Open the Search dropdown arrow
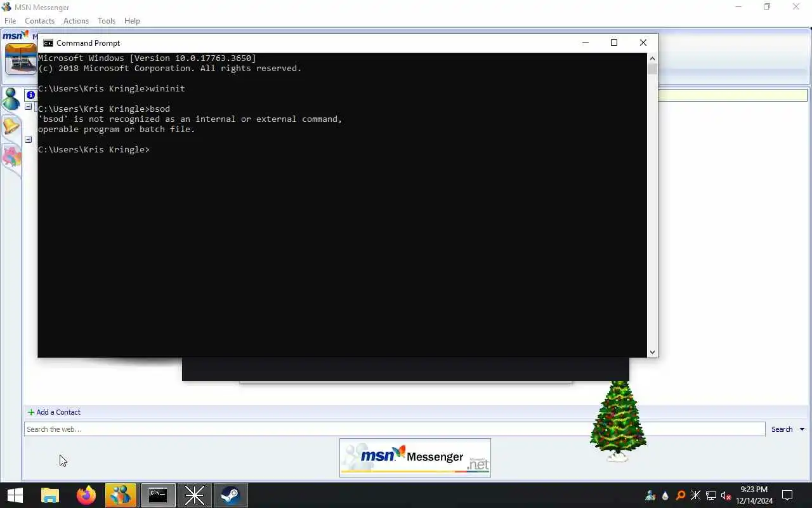This screenshot has width=812, height=508. [802, 429]
